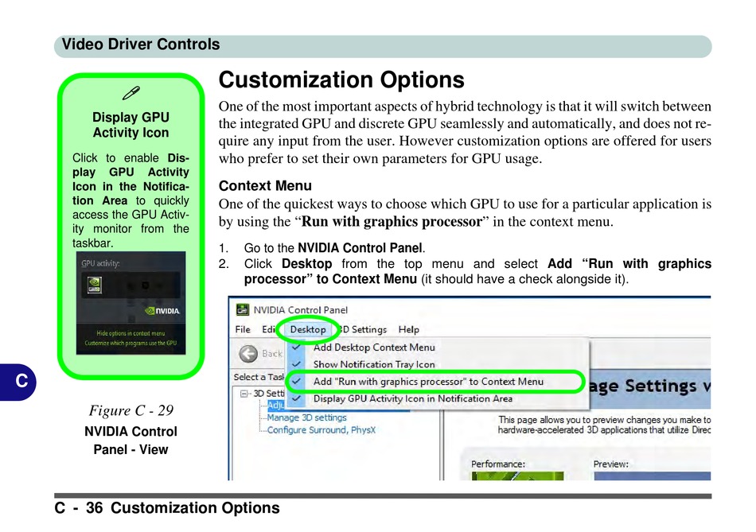Open the File menu
The width and height of the screenshot is (756, 532).
[x=243, y=329]
